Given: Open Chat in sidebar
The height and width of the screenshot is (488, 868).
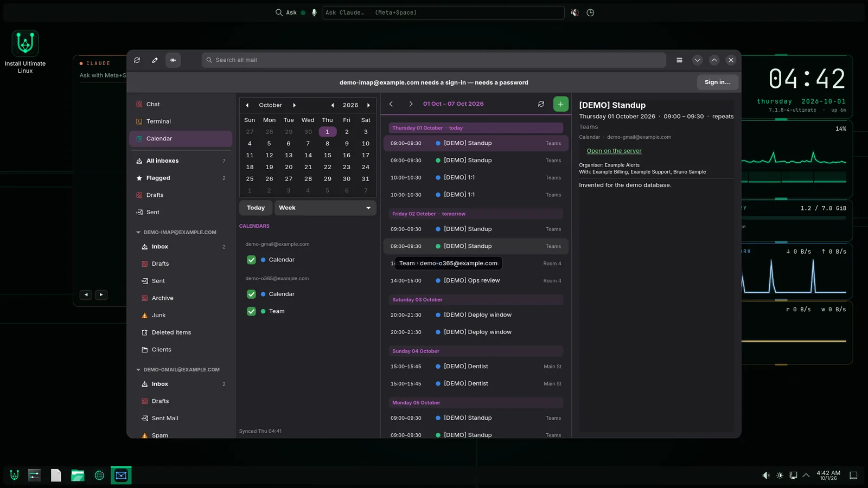Looking at the screenshot, I should pyautogui.click(x=181, y=104).
